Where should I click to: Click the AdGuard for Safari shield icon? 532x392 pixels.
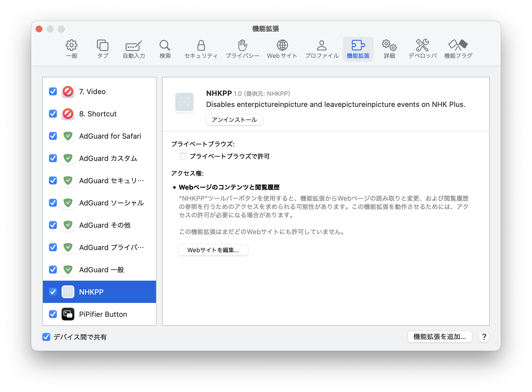(68, 136)
